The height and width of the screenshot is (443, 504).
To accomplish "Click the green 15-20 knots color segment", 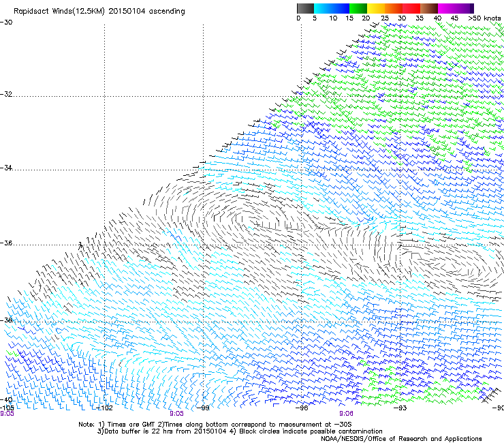I will pyautogui.click(x=358, y=8).
